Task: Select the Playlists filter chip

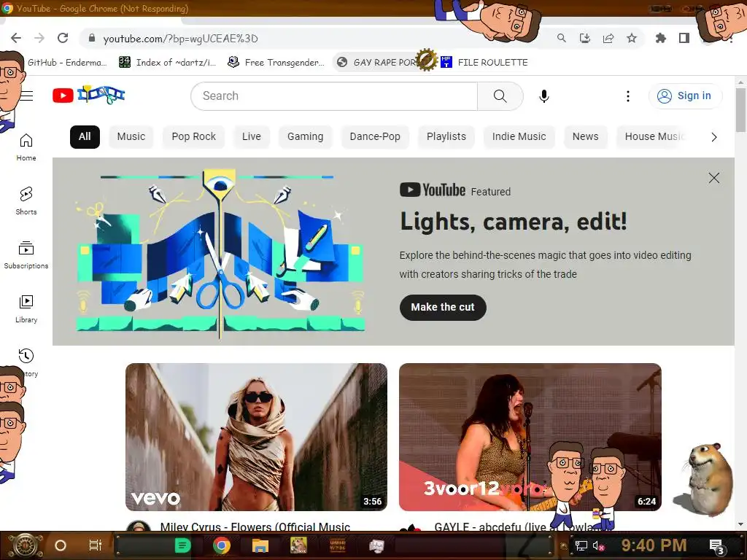Action: [446, 136]
